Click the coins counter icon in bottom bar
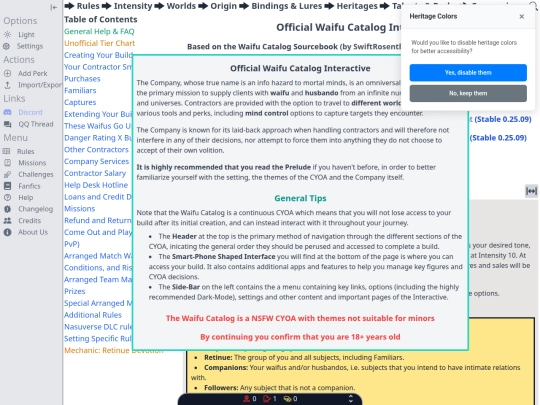This screenshot has width=540, height=405. point(287,399)
